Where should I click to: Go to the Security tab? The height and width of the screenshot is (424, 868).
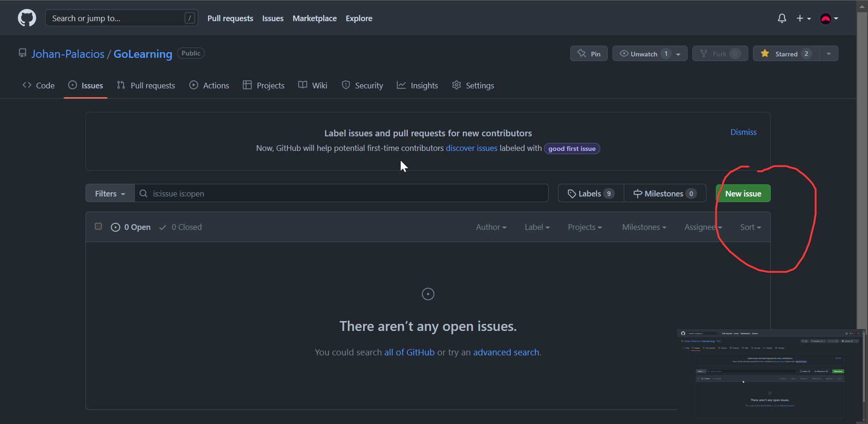(362, 85)
